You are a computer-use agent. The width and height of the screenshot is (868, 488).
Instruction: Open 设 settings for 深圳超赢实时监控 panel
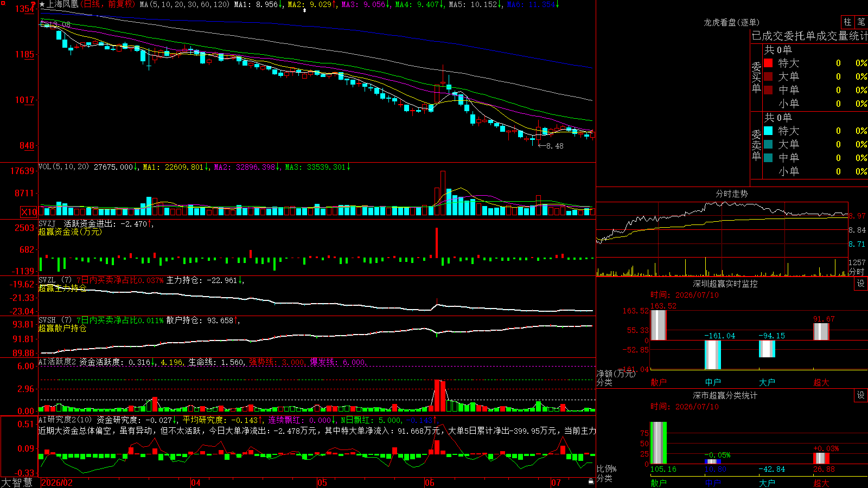861,284
